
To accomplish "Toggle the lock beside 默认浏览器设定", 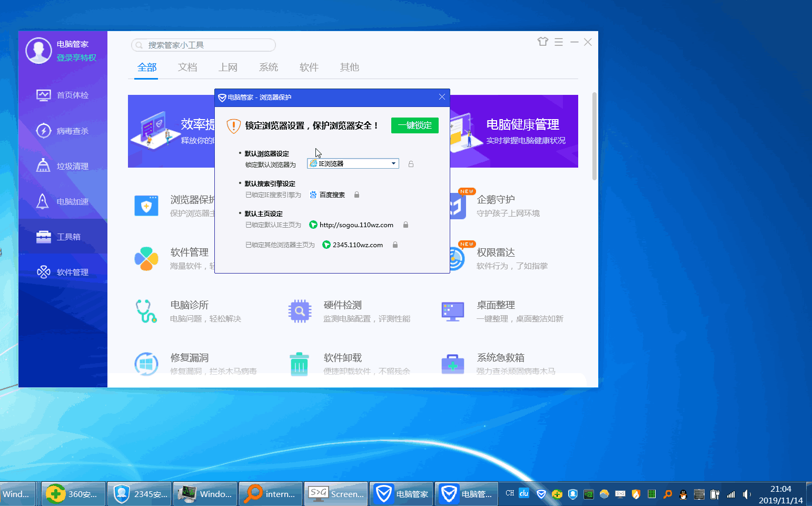I will tap(411, 163).
